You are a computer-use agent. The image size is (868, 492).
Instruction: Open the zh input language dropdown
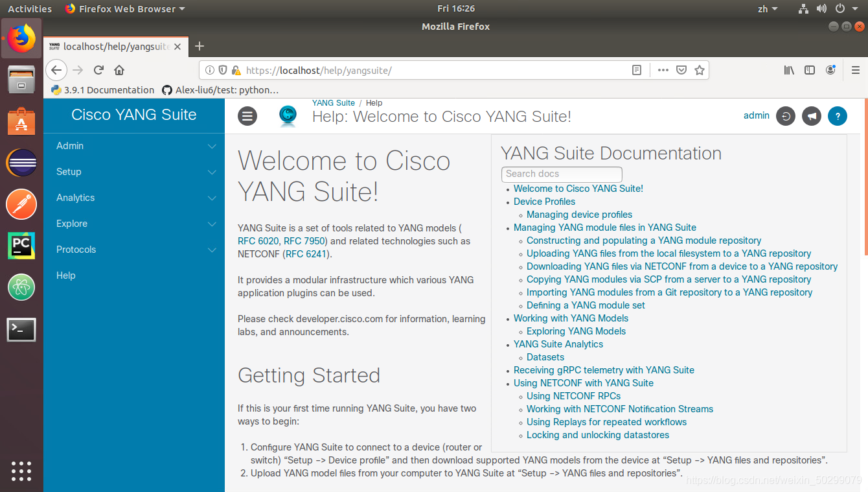click(x=767, y=8)
